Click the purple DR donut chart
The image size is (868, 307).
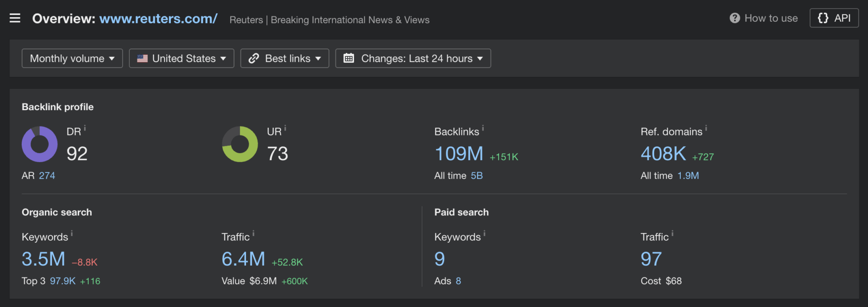coord(40,144)
